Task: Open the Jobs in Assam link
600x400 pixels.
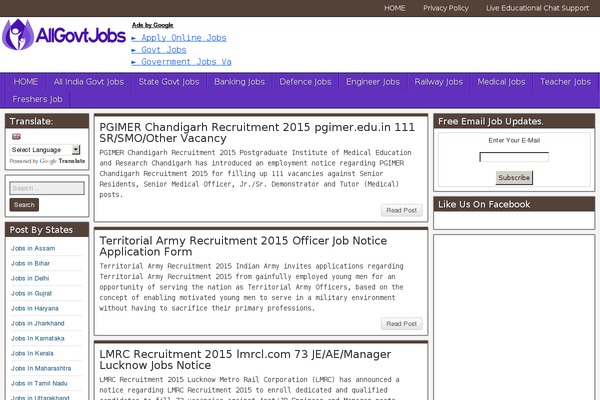Action: (33, 248)
